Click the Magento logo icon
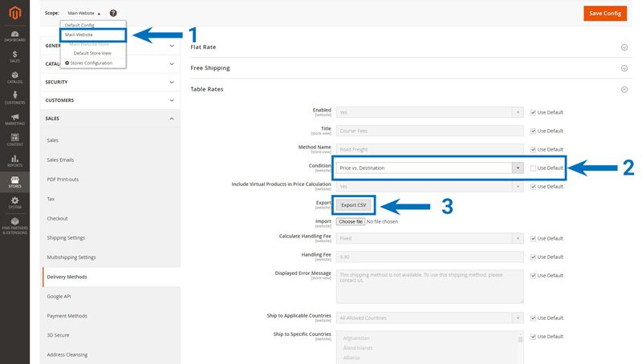Image resolution: width=642 pixels, height=364 pixels. coord(14,13)
